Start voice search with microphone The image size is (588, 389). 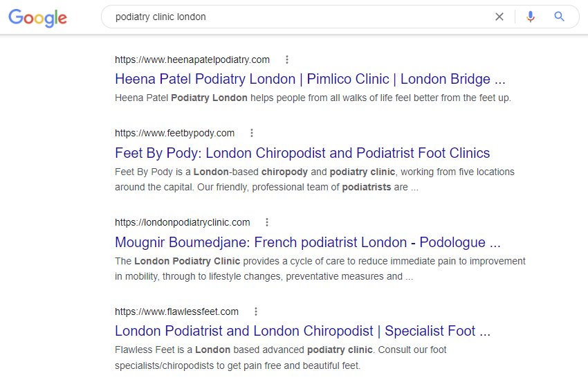pyautogui.click(x=531, y=17)
